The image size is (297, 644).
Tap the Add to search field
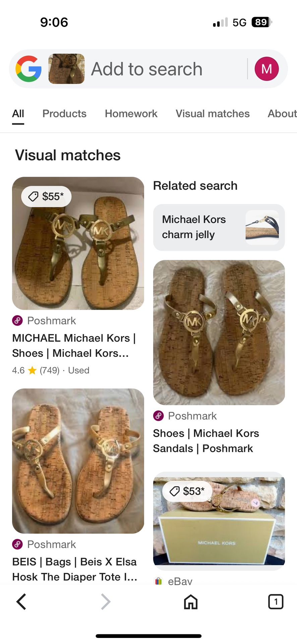tap(147, 69)
